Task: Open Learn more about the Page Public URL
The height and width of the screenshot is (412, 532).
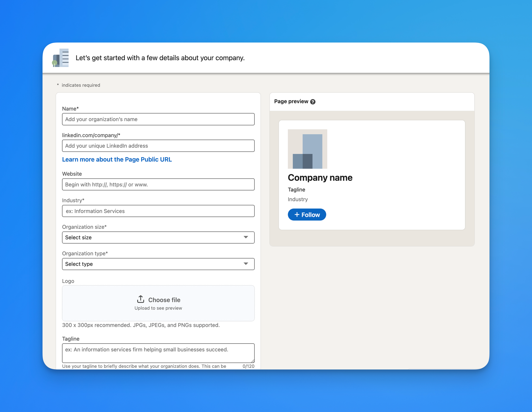Action: [x=117, y=159]
